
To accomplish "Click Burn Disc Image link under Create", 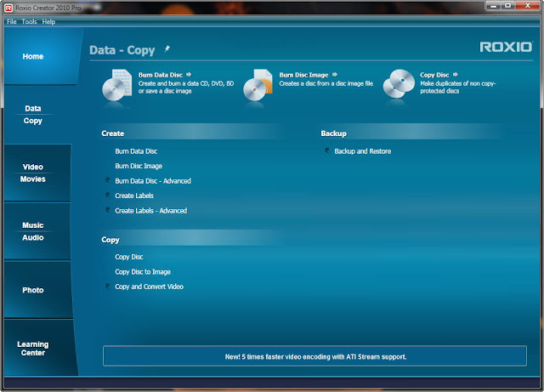I will pos(139,166).
